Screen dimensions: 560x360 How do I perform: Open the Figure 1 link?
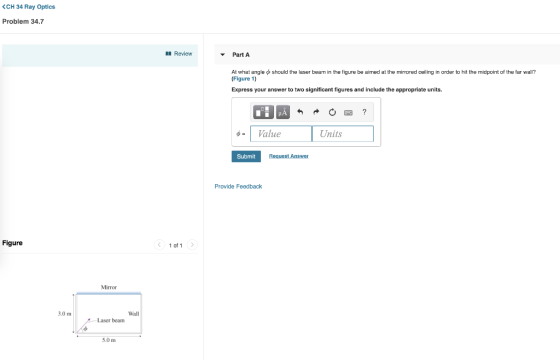244,79
